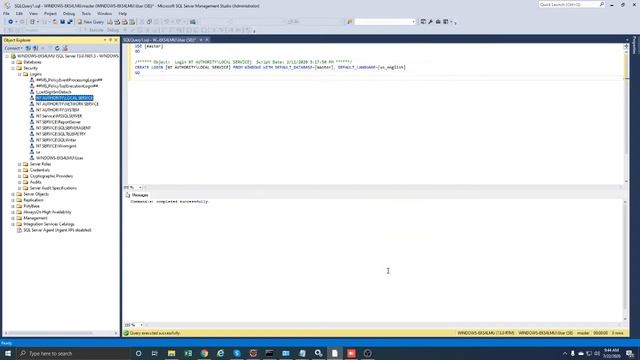Expand the AlwaysOn High Availability folder
Screen dimensions: 640x360
[13, 212]
